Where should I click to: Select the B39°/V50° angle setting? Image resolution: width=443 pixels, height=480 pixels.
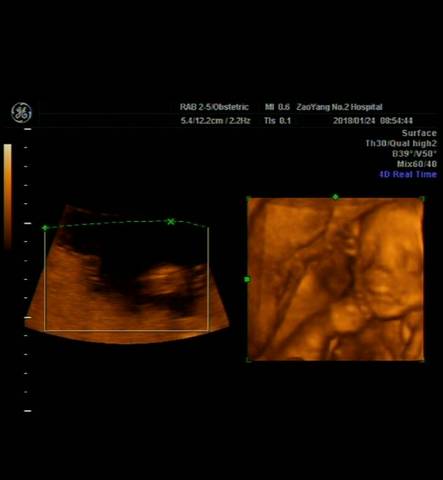[414, 154]
